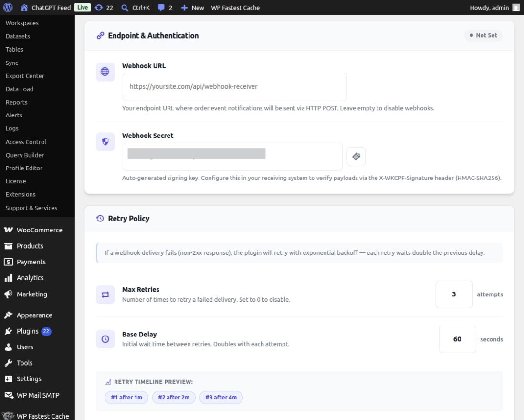Open admin search via the magnifier icon
The height and width of the screenshot is (420, 524).
[124, 7]
